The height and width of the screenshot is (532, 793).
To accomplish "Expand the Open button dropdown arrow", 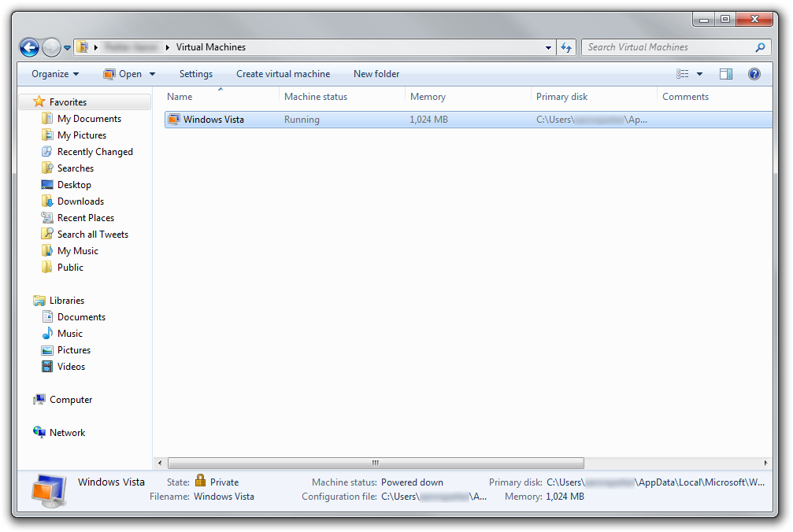I will coord(152,74).
